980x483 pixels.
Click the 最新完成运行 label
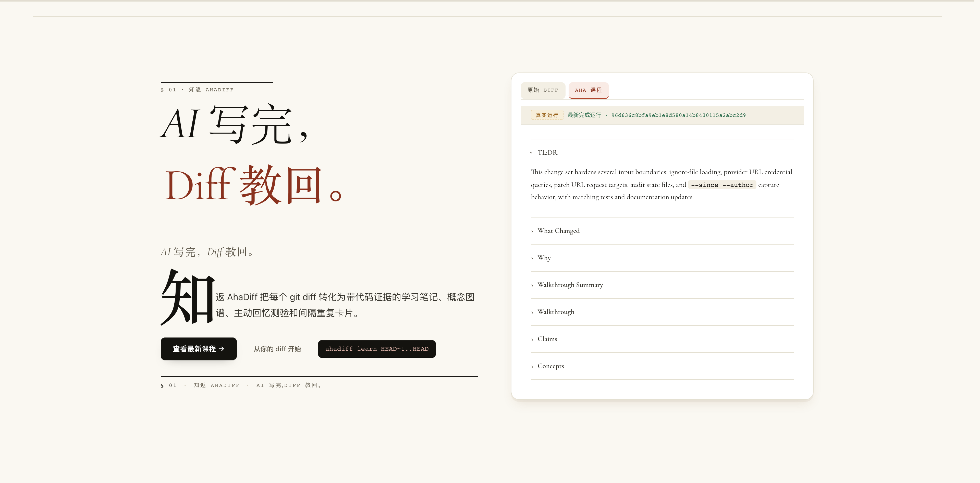(584, 115)
